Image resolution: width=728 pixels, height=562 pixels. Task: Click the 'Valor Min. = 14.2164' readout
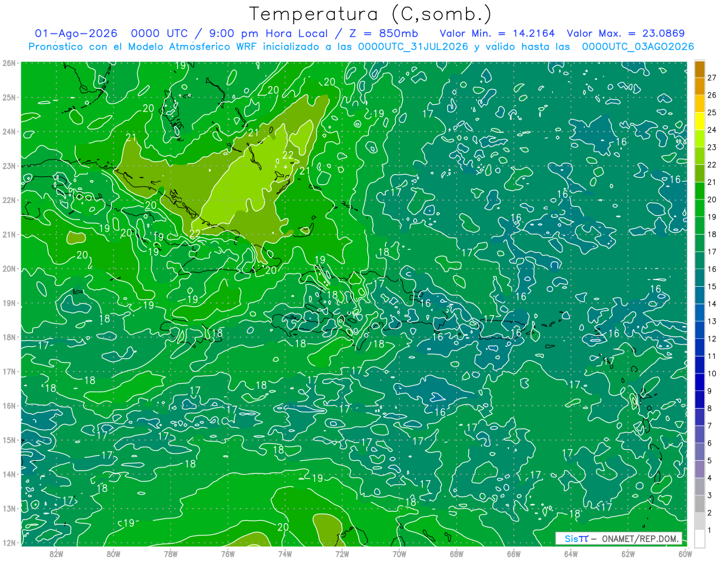tap(497, 34)
